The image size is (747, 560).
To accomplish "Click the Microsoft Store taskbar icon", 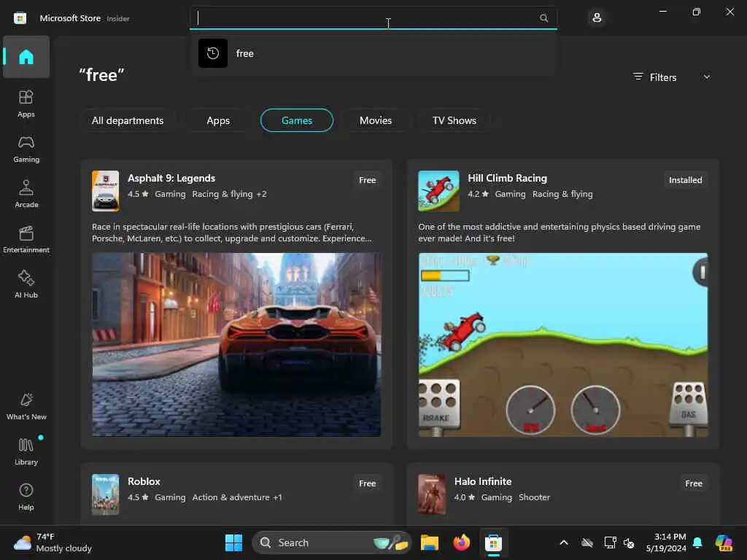I will 494,542.
